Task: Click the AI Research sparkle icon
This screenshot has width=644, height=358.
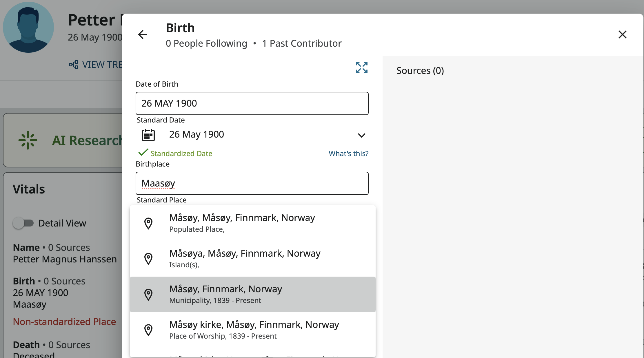Action: coord(28,140)
